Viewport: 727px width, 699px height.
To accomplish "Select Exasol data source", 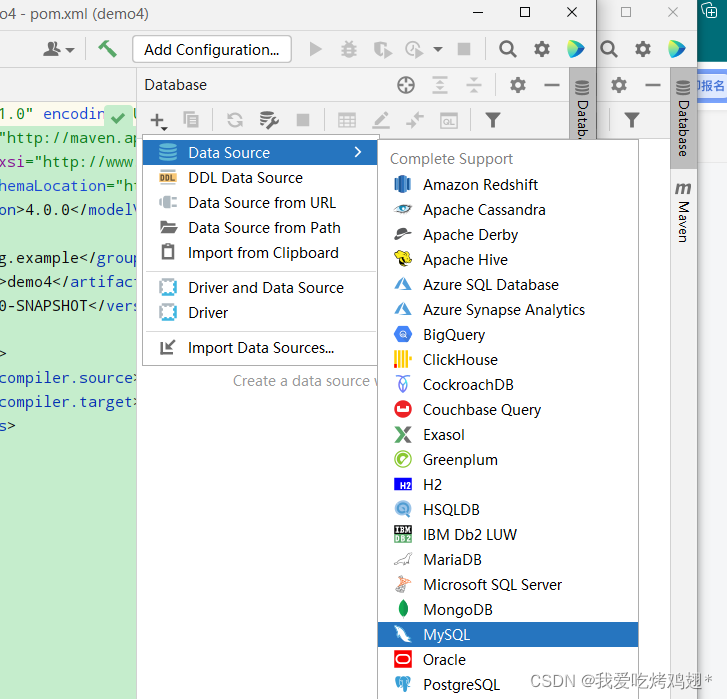I will click(508, 435).
